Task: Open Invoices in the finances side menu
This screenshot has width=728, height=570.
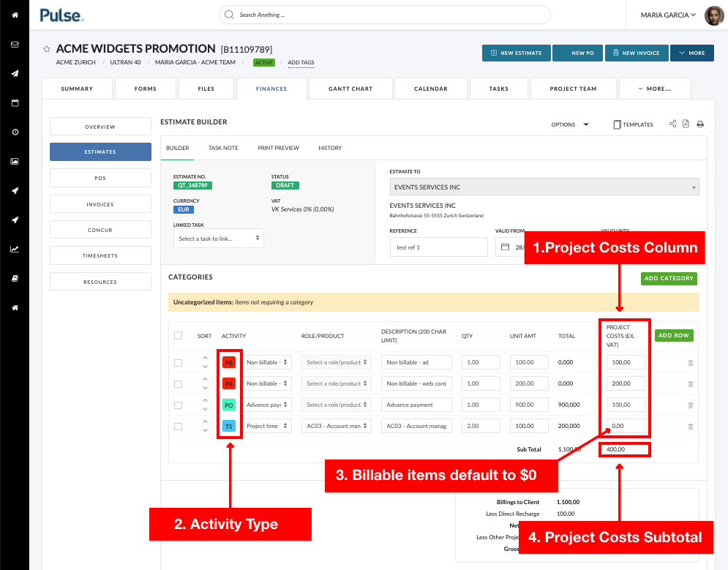Action: click(x=100, y=203)
